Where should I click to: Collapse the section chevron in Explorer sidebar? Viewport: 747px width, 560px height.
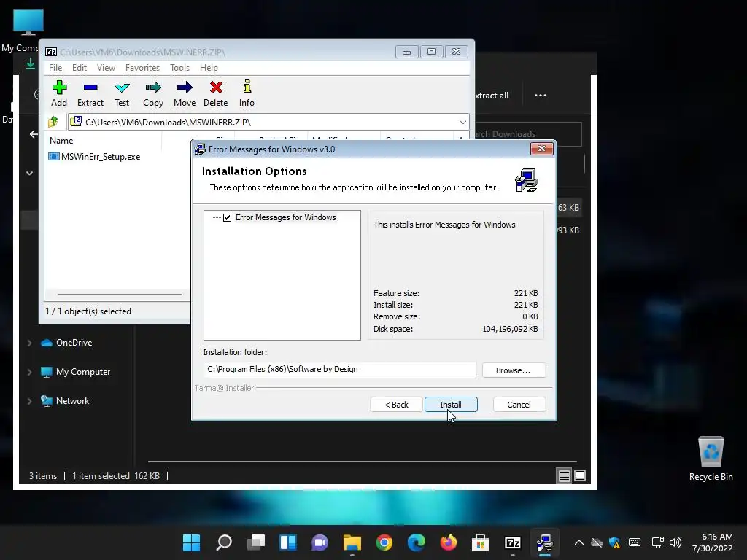pyautogui.click(x=29, y=174)
